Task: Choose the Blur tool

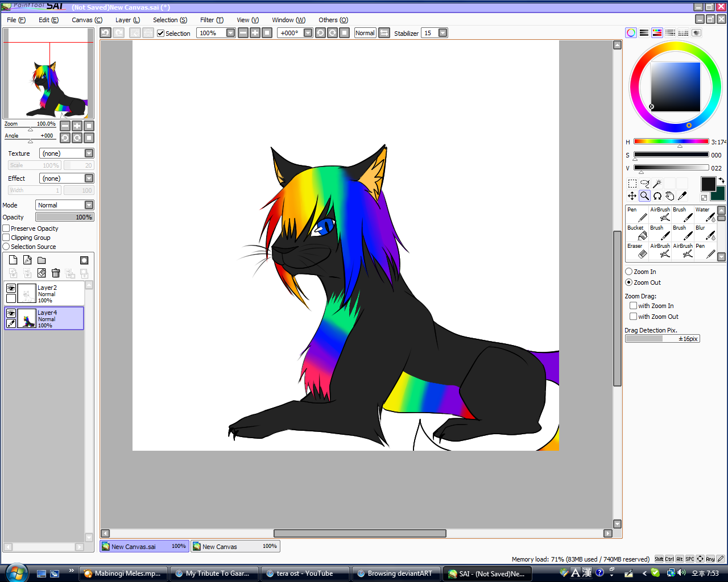Action: point(705,233)
